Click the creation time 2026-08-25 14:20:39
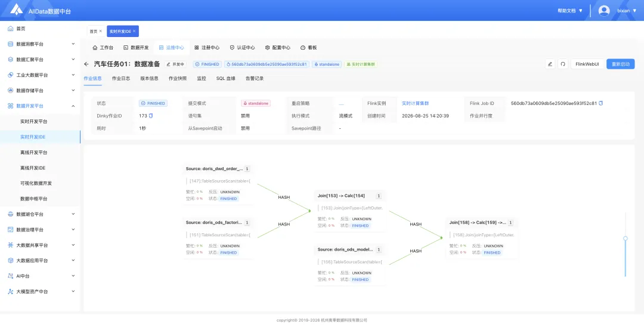The width and height of the screenshot is (644, 327). [425, 116]
